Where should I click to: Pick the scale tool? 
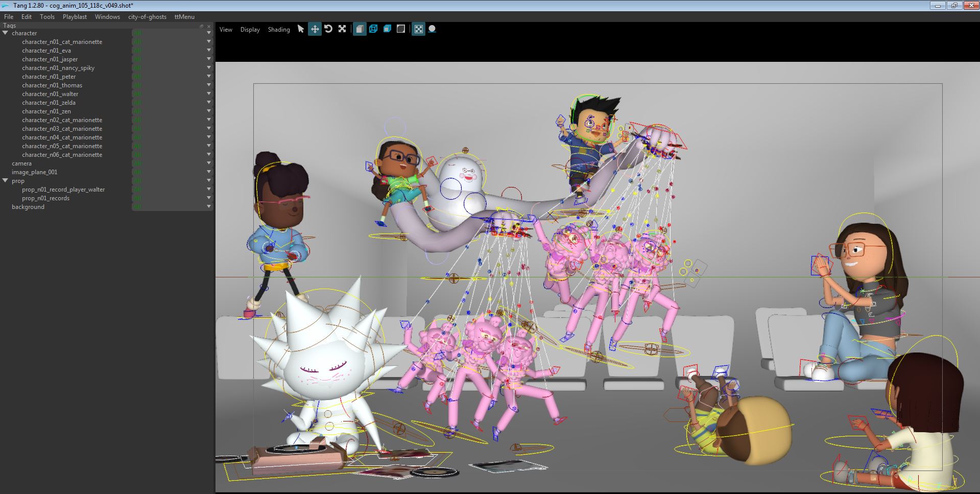(342, 29)
